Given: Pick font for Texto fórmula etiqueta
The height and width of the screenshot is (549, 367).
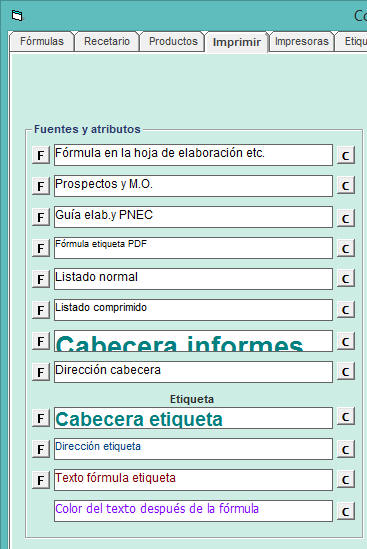Looking at the screenshot, I should (41, 480).
